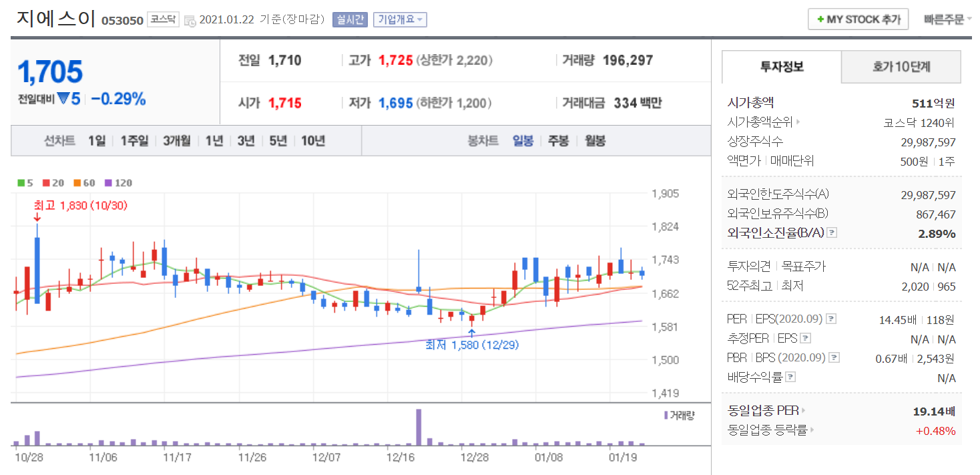Open help icon beside PER EPS(2020.09)
The height and width of the screenshot is (475, 980).
[x=832, y=319]
